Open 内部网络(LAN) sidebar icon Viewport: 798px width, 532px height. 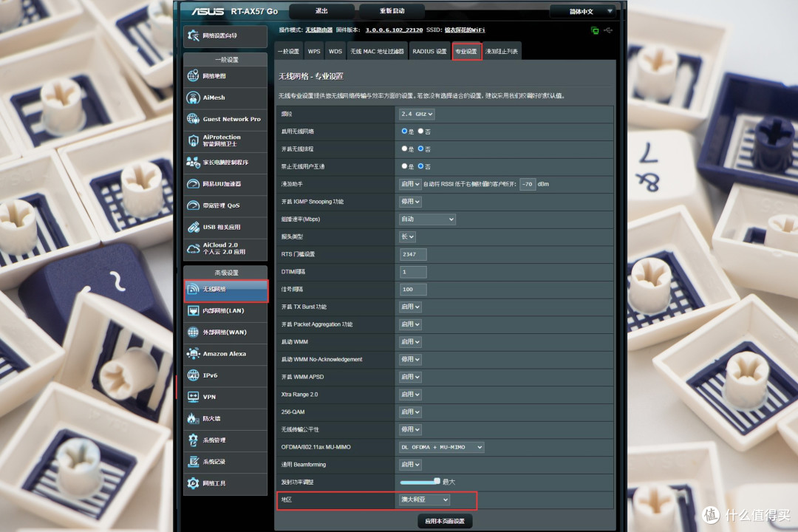(x=193, y=310)
